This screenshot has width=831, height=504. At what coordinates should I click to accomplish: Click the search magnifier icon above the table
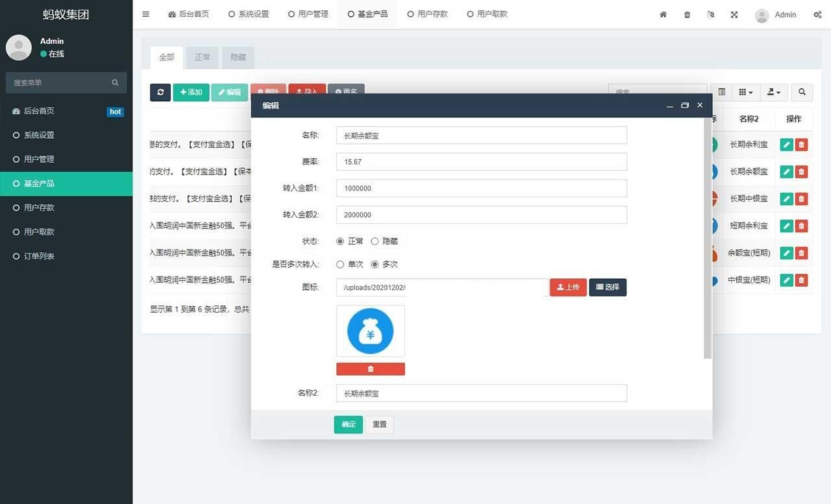pyautogui.click(x=802, y=92)
